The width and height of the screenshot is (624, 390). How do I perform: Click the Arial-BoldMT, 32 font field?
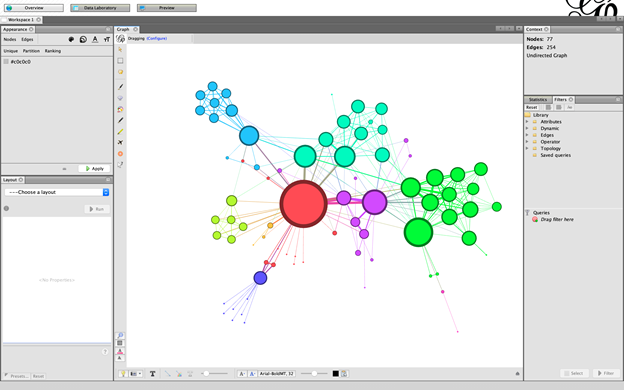[277, 374]
